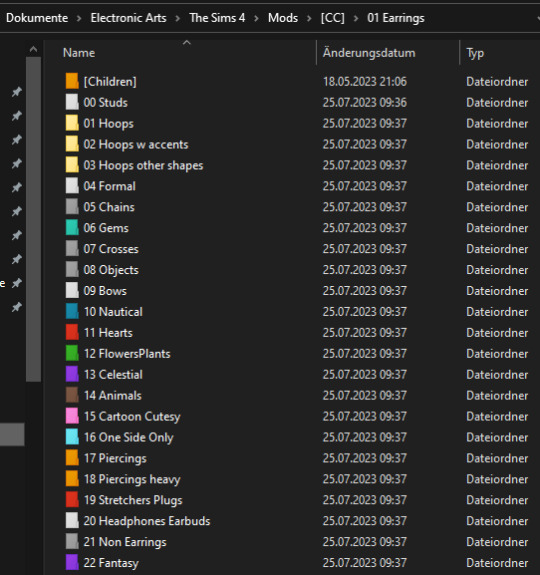540x575 pixels.
Task: Click the date 18.05.2023 21:06
Action: coord(365,81)
